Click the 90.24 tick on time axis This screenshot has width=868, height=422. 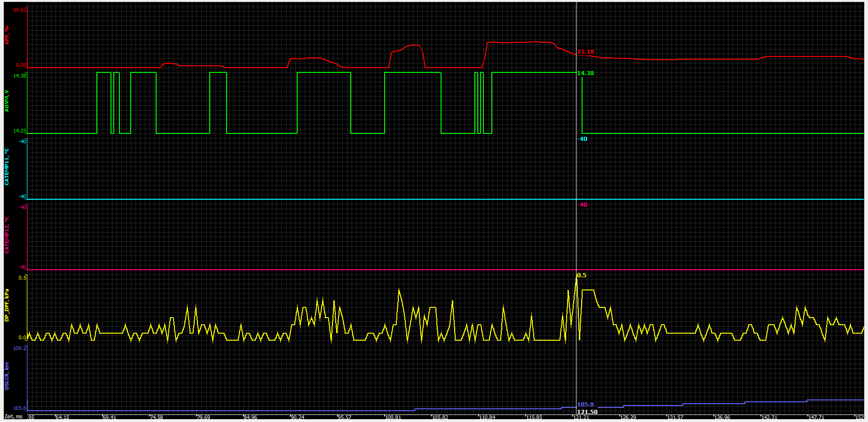pos(297,417)
